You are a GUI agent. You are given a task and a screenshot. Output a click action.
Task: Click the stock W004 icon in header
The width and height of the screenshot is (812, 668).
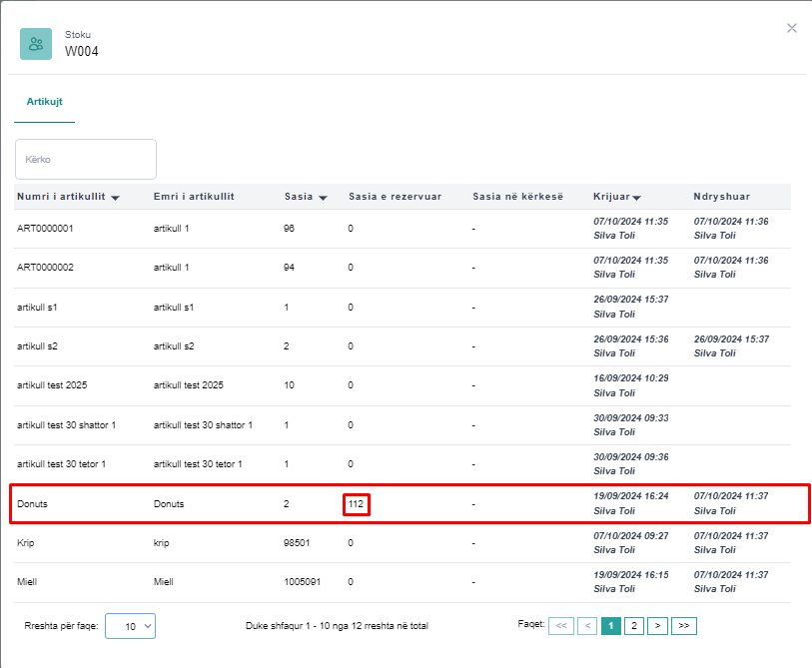[x=36, y=44]
